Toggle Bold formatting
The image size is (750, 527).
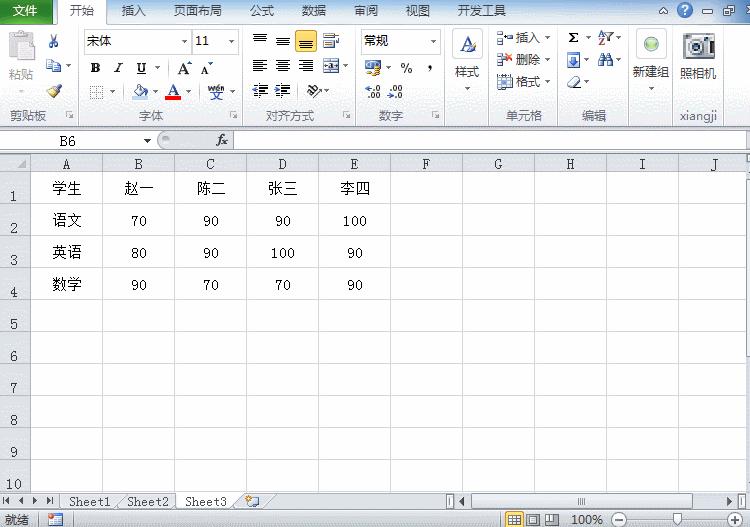[95, 68]
